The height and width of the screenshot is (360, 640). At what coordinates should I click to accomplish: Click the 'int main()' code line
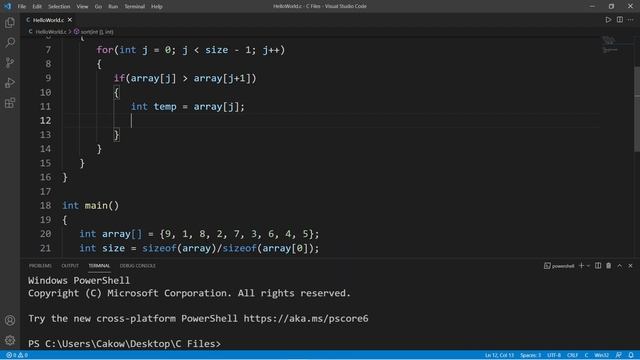pos(91,205)
